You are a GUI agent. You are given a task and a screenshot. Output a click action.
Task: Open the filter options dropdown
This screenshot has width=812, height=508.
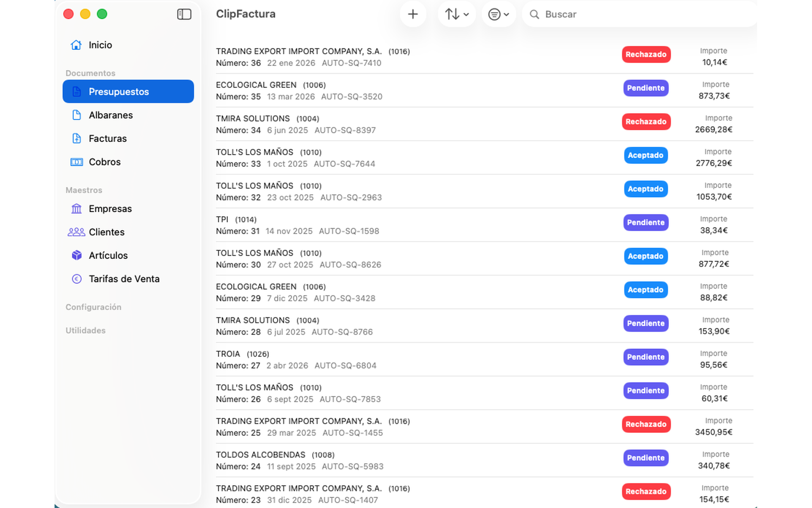tap(499, 14)
